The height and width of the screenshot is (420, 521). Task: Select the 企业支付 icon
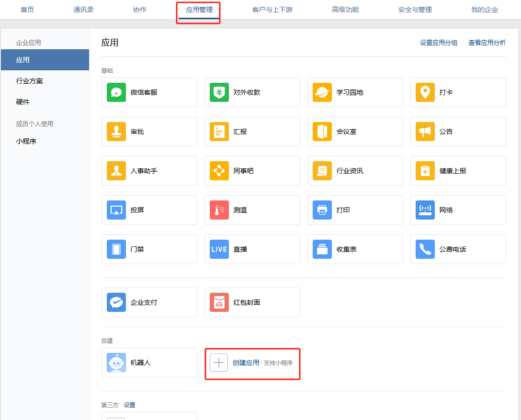point(116,302)
